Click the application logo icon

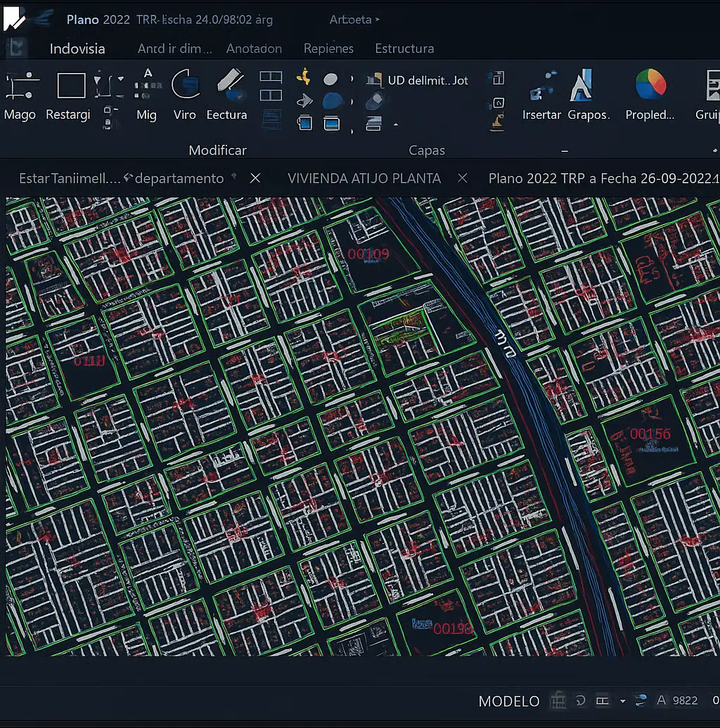point(14,18)
